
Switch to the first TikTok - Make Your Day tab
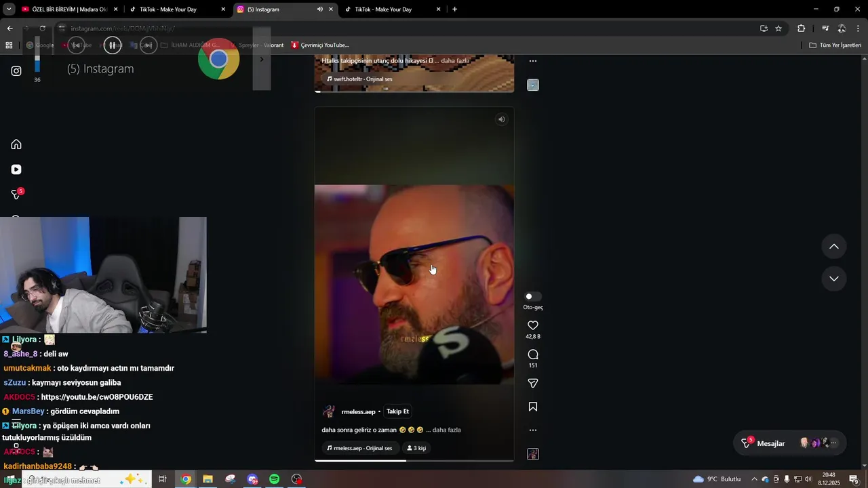click(177, 9)
